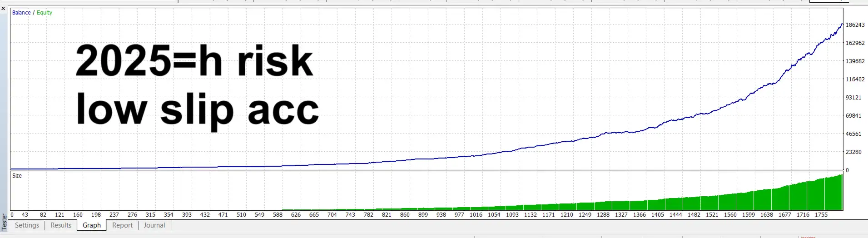
Task: Click the peak end of the balance curve
Action: coord(842,24)
